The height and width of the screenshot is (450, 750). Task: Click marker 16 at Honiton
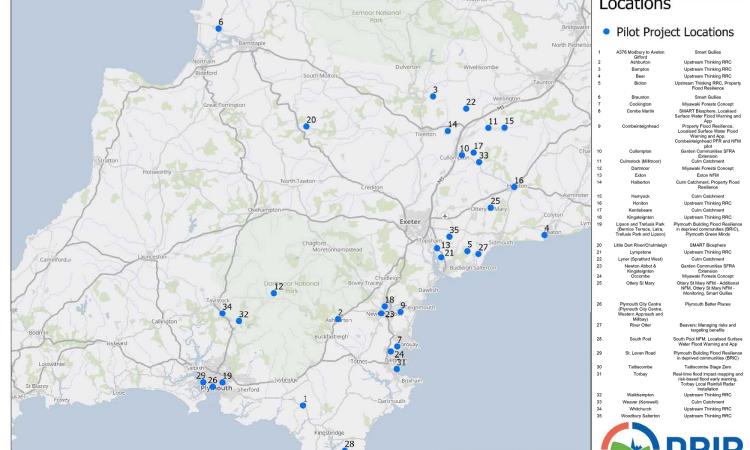click(x=514, y=187)
